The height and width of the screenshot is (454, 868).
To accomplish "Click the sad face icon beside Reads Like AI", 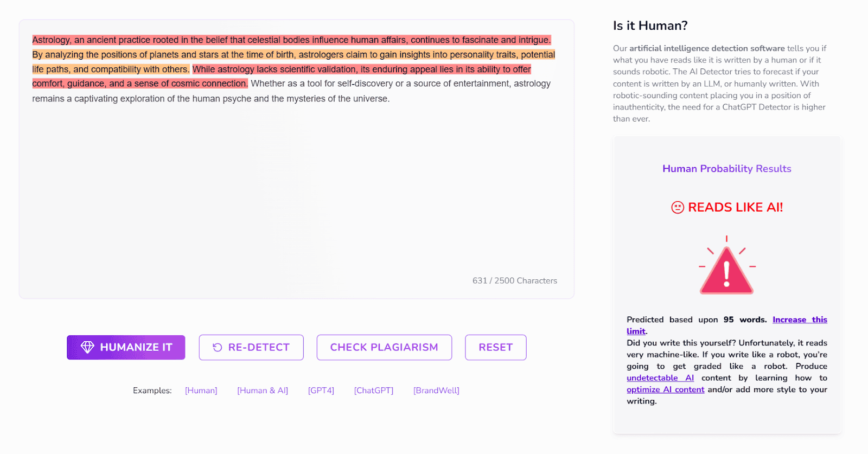I will tap(678, 207).
